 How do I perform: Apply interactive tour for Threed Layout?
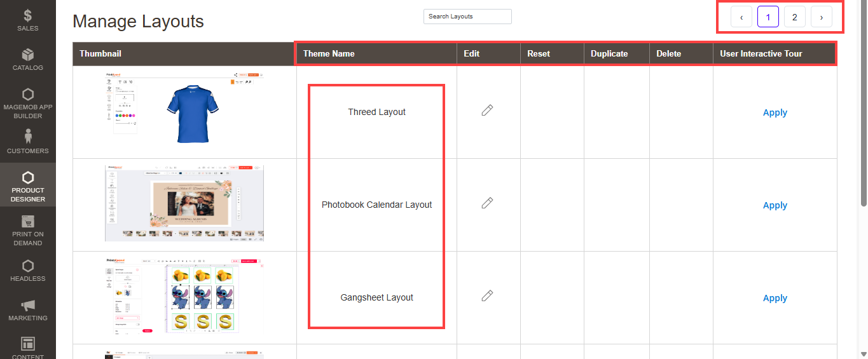tap(775, 112)
